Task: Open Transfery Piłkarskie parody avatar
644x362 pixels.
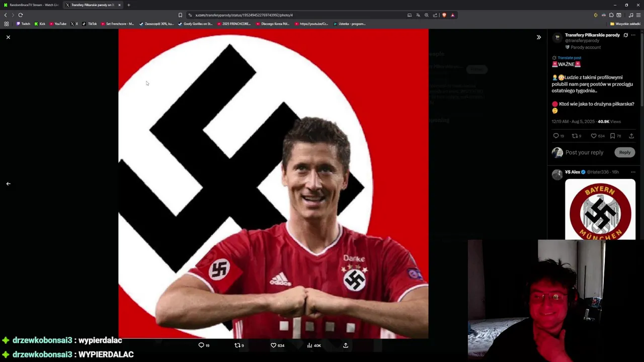Action: coord(557,38)
